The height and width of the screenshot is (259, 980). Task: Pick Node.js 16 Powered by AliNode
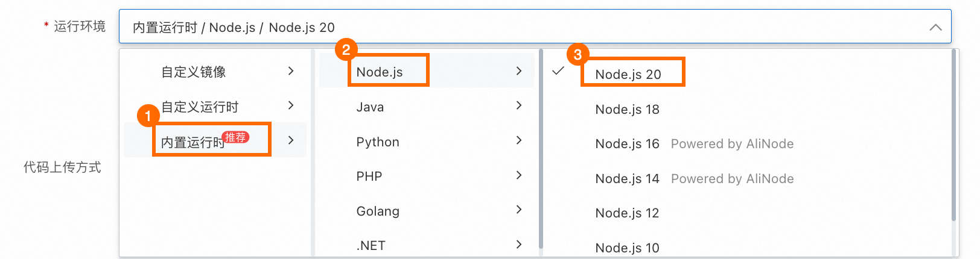tap(694, 144)
